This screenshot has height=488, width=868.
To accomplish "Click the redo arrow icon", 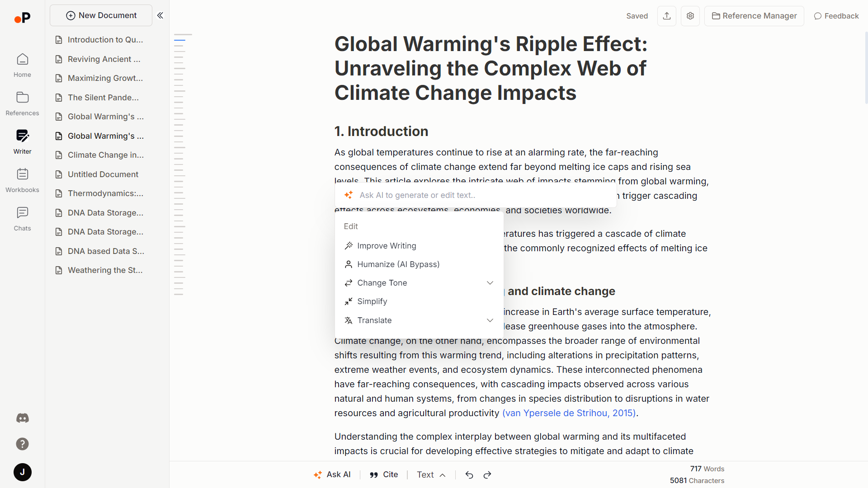I will (487, 475).
